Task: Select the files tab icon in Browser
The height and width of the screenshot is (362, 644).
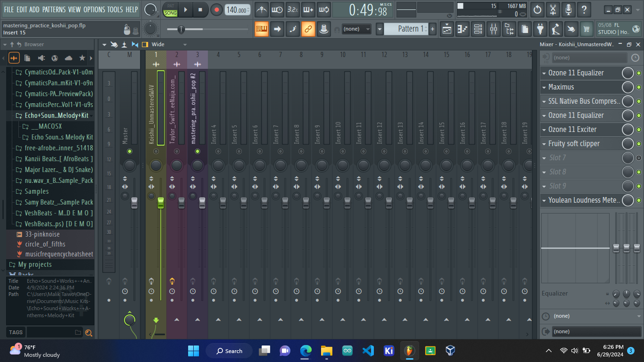Action: (27, 58)
